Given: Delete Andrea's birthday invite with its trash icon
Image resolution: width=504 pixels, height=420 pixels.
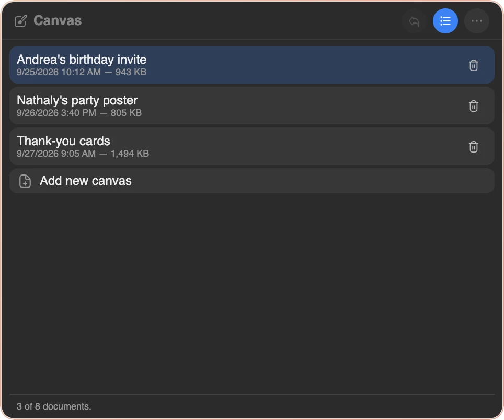Looking at the screenshot, I should pos(474,65).
